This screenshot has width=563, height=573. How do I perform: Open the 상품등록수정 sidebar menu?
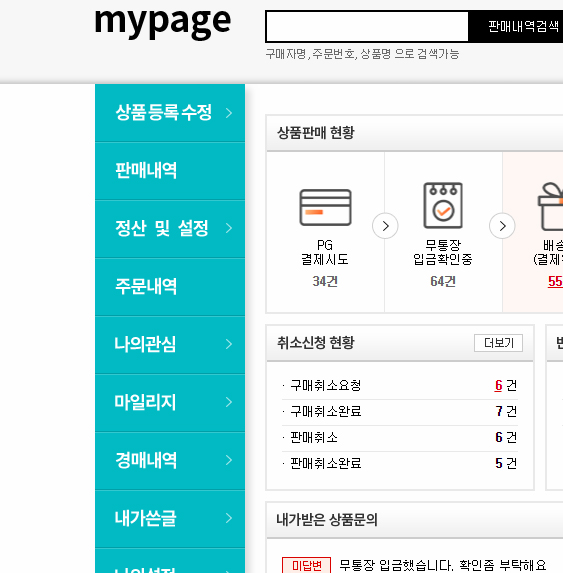(x=170, y=113)
